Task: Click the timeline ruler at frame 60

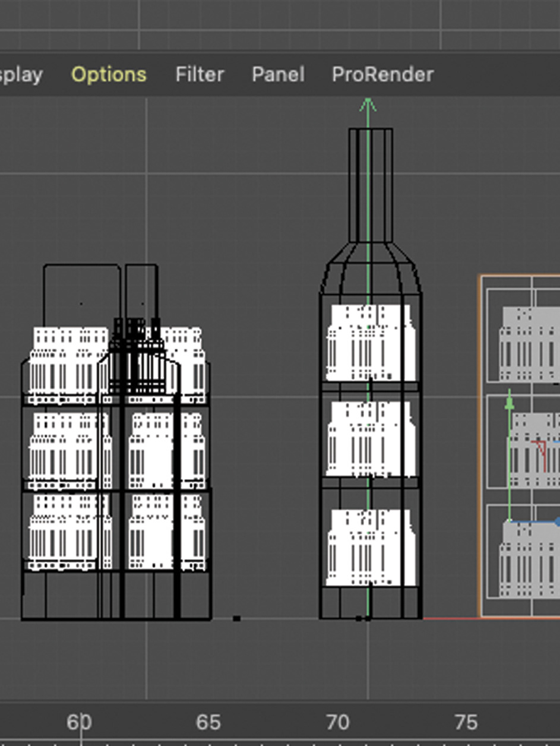Action: coord(79,722)
